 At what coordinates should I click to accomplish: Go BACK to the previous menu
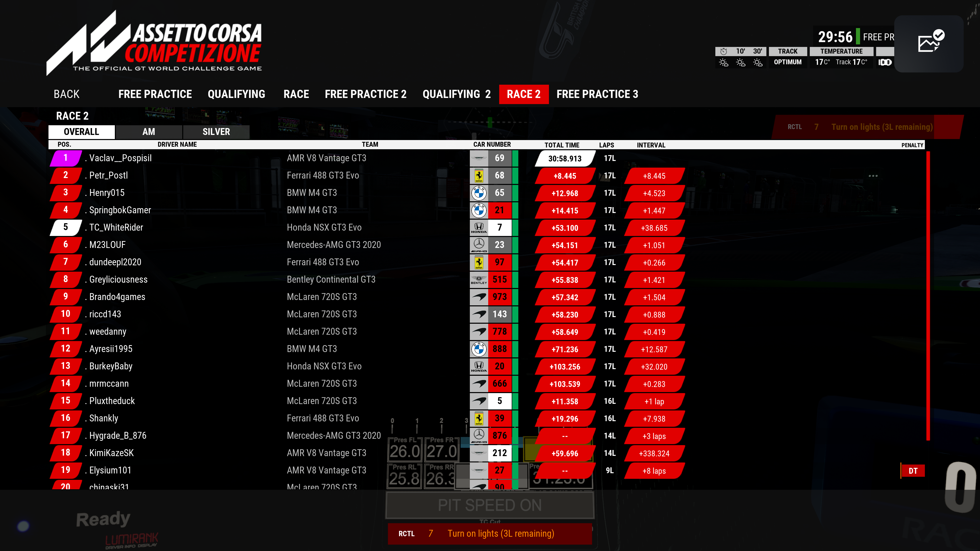(67, 94)
